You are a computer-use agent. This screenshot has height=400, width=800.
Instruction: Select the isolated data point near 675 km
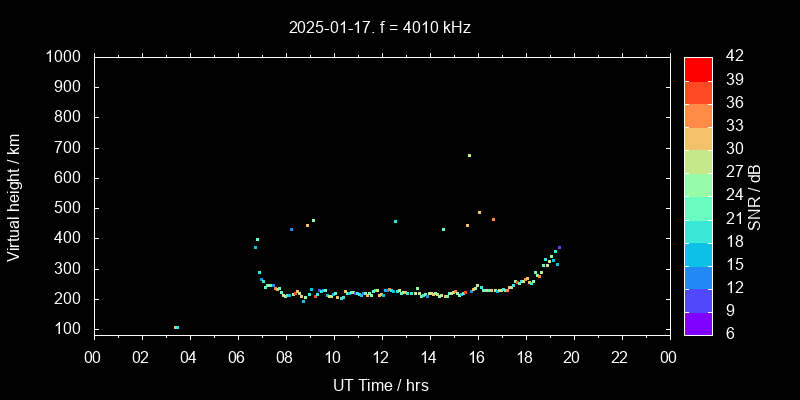click(x=469, y=155)
